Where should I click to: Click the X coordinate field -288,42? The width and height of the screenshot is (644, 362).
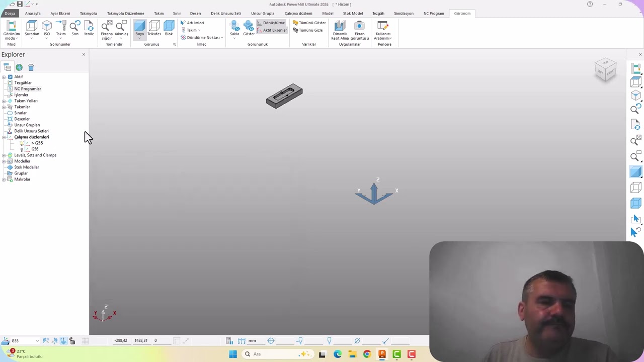click(x=121, y=341)
